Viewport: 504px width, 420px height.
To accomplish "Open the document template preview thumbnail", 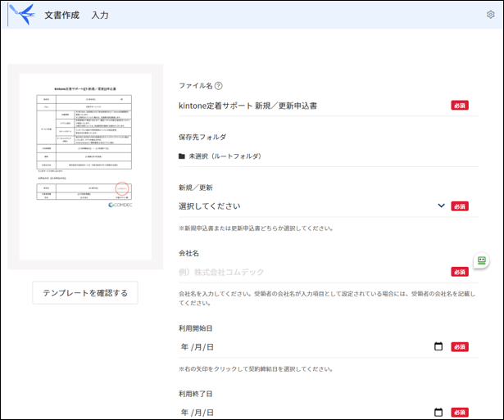I will tap(85, 167).
